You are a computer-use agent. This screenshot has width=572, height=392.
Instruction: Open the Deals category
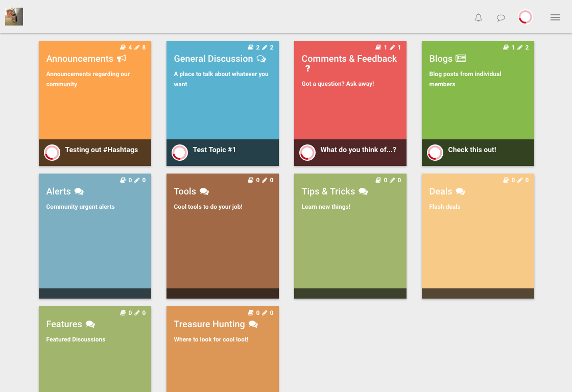coord(441,191)
